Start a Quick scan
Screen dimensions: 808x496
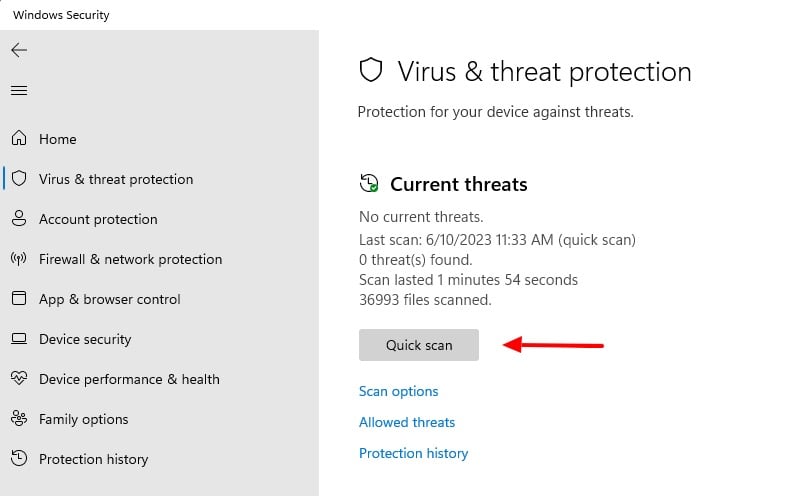[x=419, y=345]
